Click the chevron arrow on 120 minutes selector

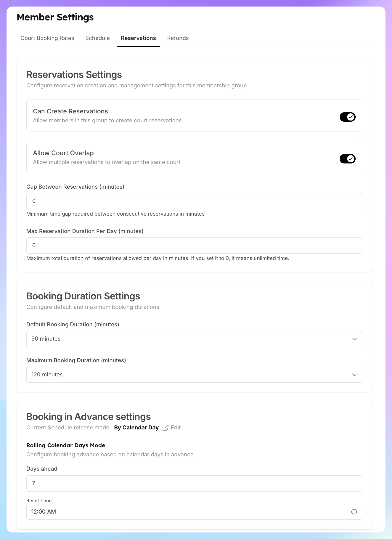coord(354,375)
